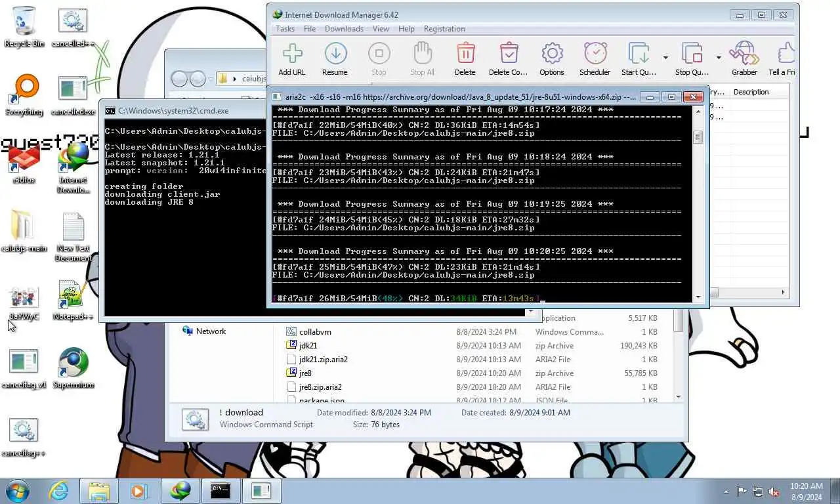Click the taskbar clock showing 10:20 AM
840x504 pixels.
pos(806,491)
